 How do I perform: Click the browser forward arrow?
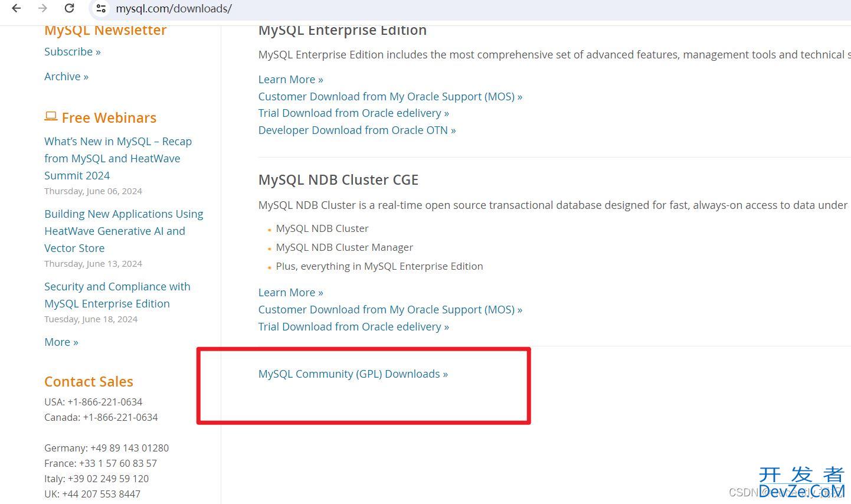(42, 8)
